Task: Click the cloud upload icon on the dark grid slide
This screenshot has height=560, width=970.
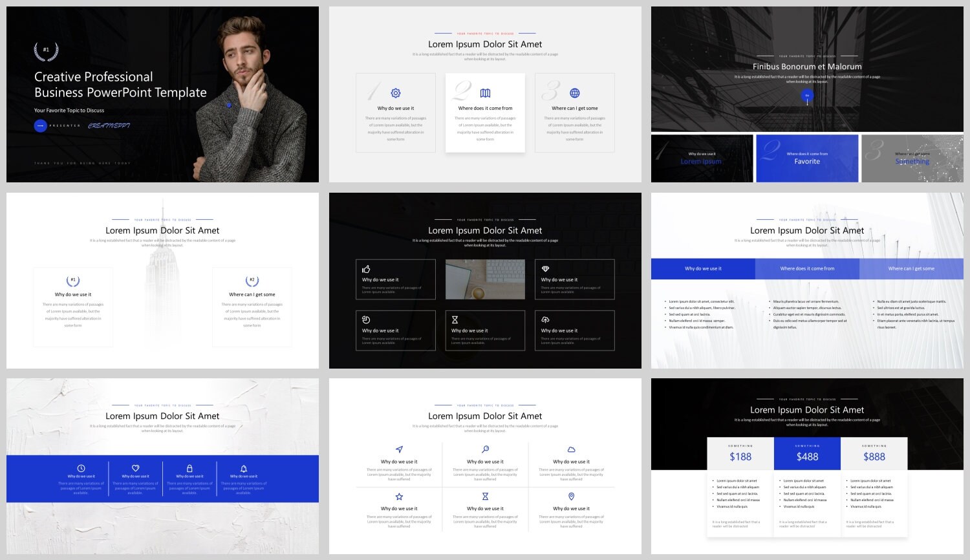Action: [545, 319]
